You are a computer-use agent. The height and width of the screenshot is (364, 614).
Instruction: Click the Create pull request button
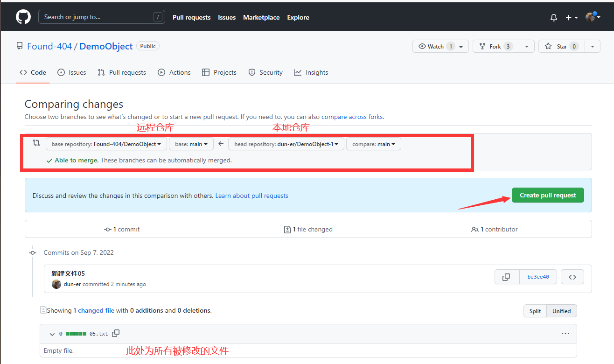(548, 195)
